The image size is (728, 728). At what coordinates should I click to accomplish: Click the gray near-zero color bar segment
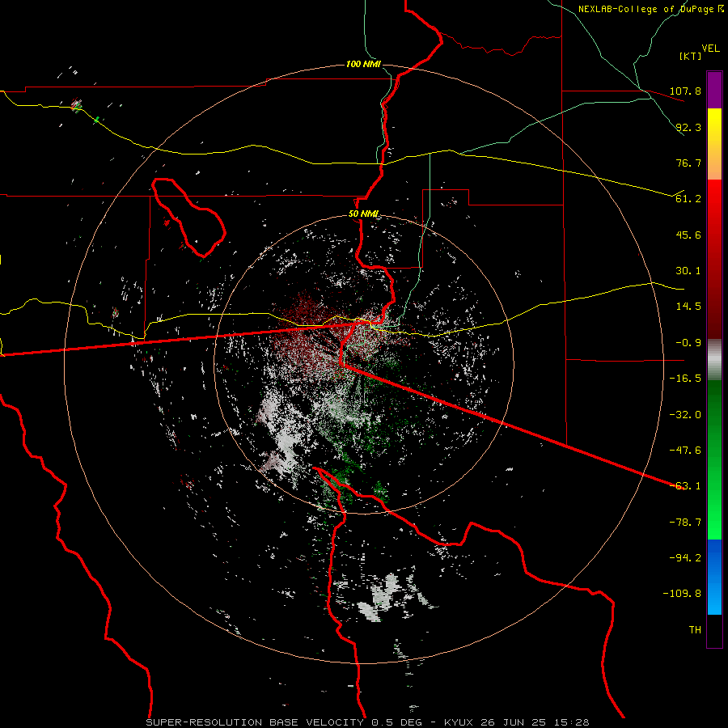pos(714,360)
